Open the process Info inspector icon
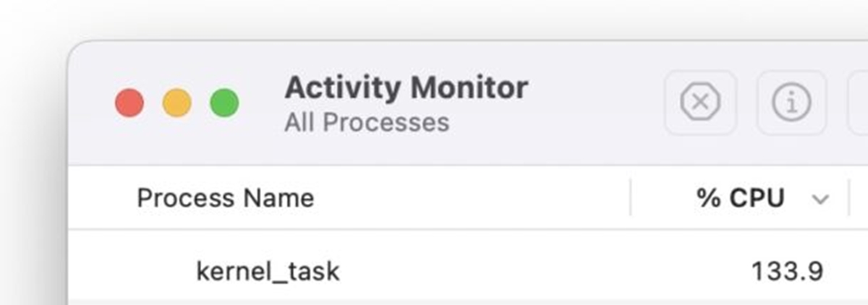 tap(792, 103)
